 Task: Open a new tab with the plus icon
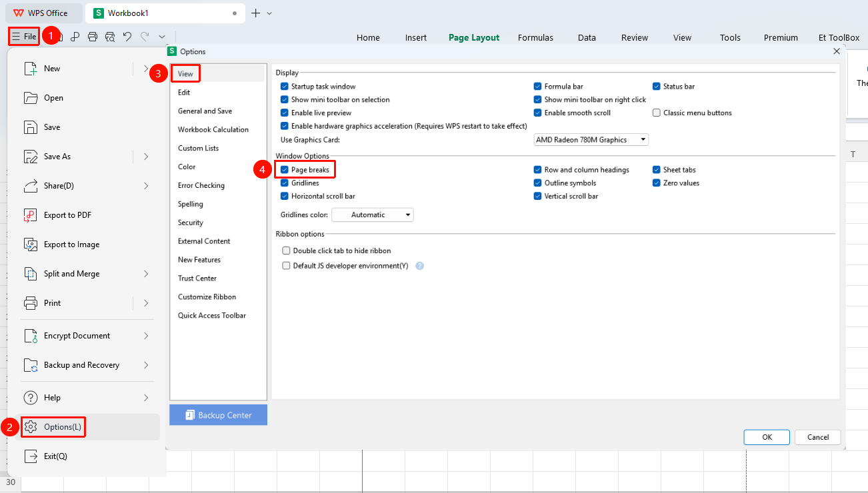pos(255,13)
